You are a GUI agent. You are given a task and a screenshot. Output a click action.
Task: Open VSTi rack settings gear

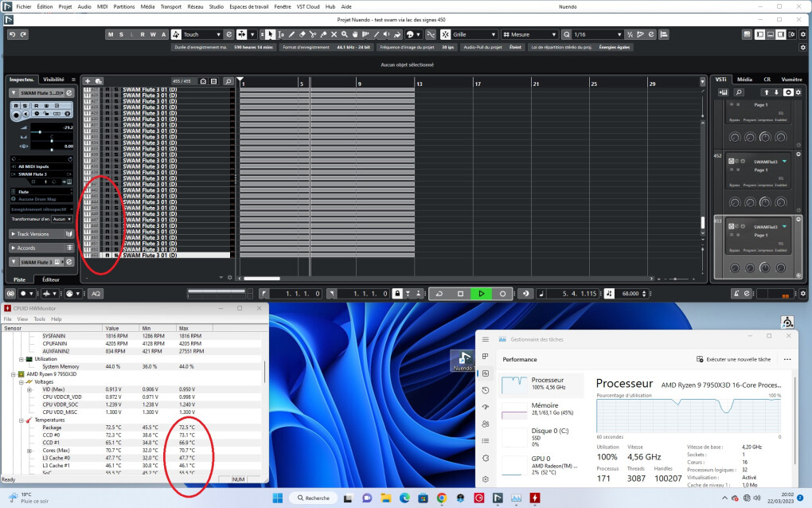(x=798, y=92)
